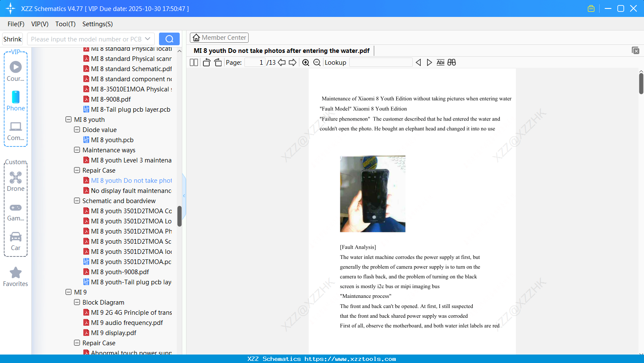Collapse the MI 9 tree node
The height and width of the screenshot is (363, 644).
click(x=69, y=292)
